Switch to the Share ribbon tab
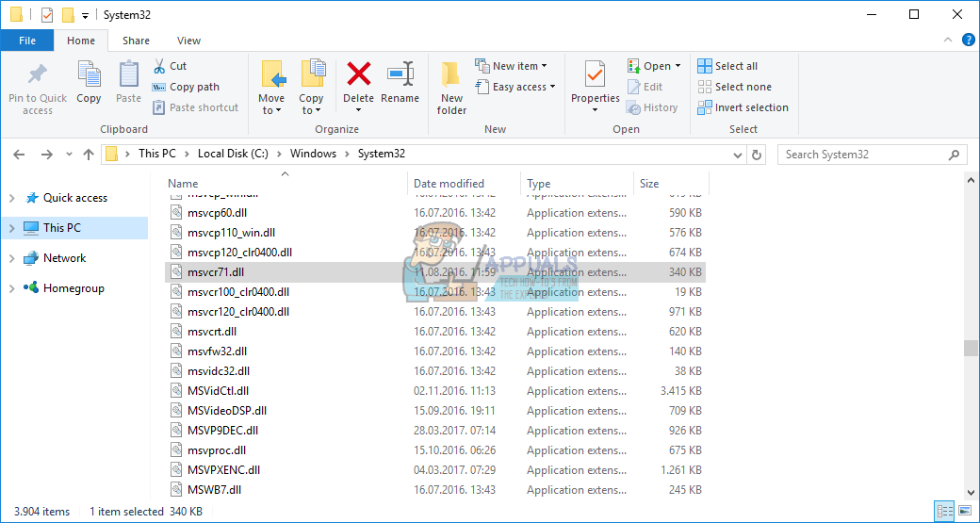Screen dimensions: 980x523 (x=136, y=41)
